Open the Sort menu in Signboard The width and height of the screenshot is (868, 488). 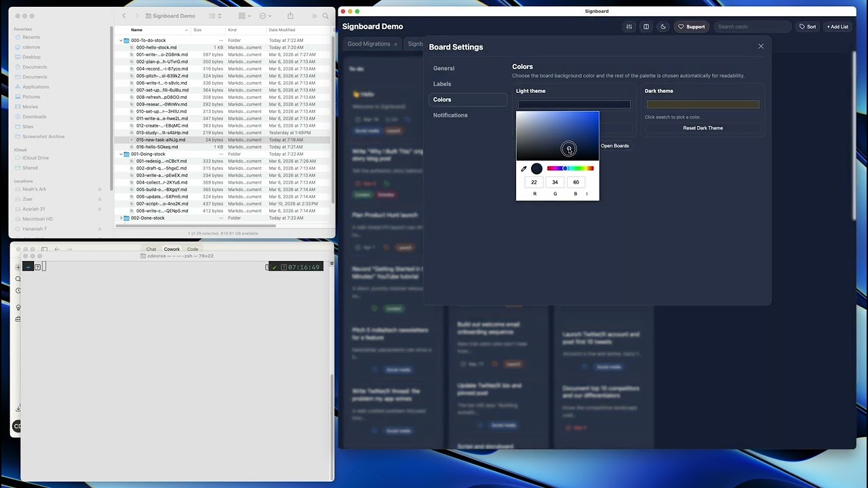(x=807, y=27)
